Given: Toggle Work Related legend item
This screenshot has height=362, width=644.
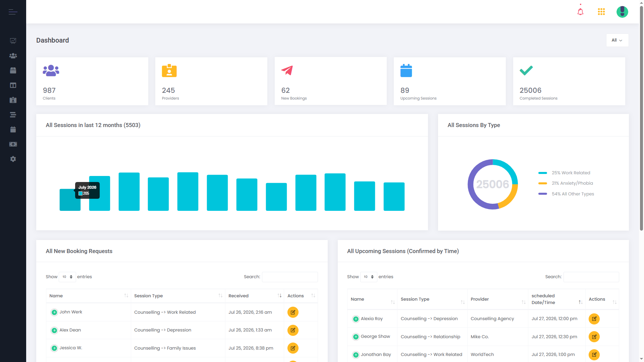Looking at the screenshot, I should 564,173.
